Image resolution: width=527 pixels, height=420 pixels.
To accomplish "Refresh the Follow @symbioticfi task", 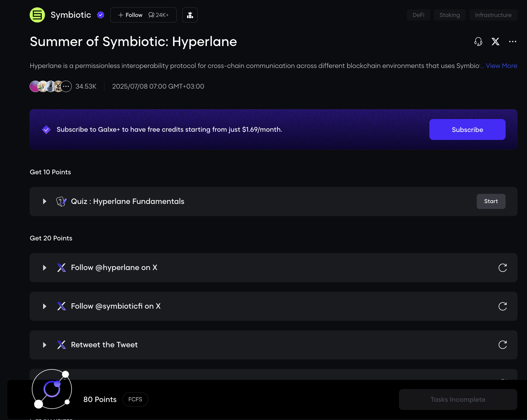I will pos(502,306).
